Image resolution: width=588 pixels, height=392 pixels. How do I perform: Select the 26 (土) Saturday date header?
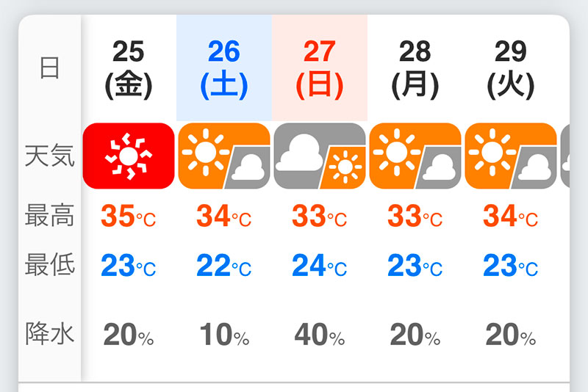click(x=224, y=69)
